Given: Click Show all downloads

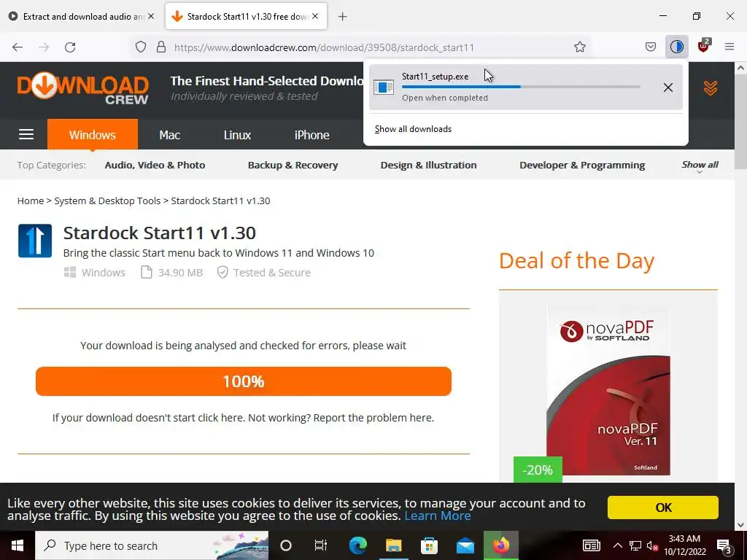Looking at the screenshot, I should (x=413, y=129).
